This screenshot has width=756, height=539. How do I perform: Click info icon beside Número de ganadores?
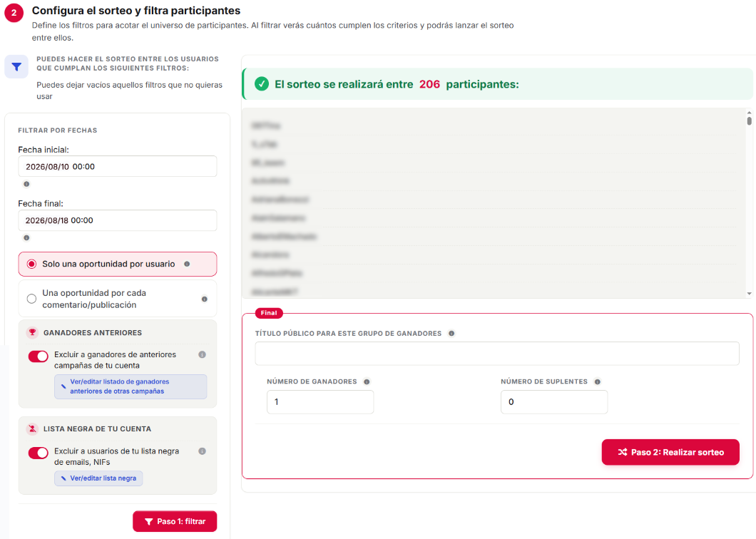pos(367,382)
